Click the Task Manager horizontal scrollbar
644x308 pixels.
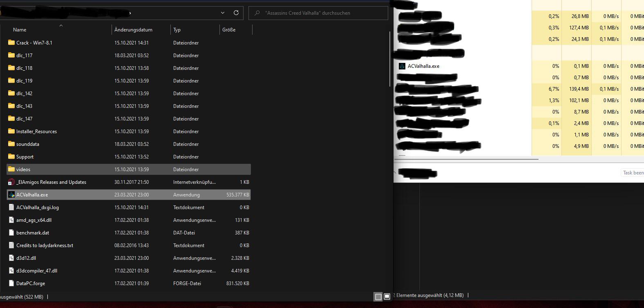tap(466, 159)
